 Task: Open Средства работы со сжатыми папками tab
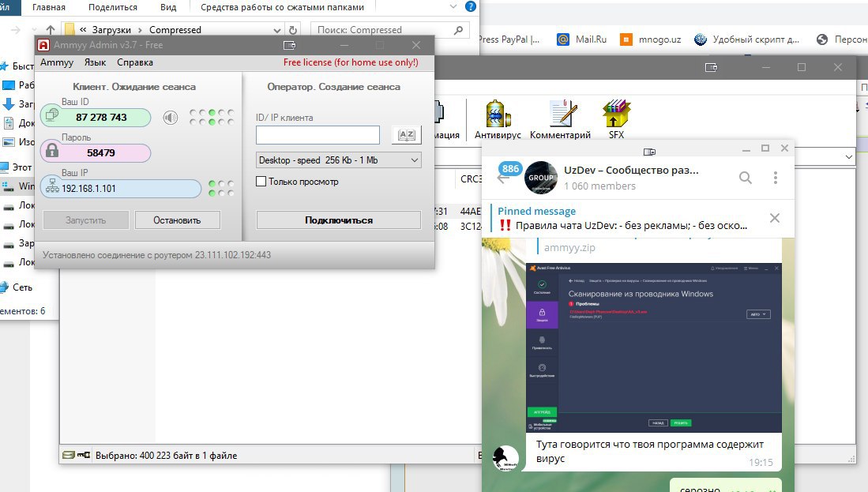(x=282, y=7)
